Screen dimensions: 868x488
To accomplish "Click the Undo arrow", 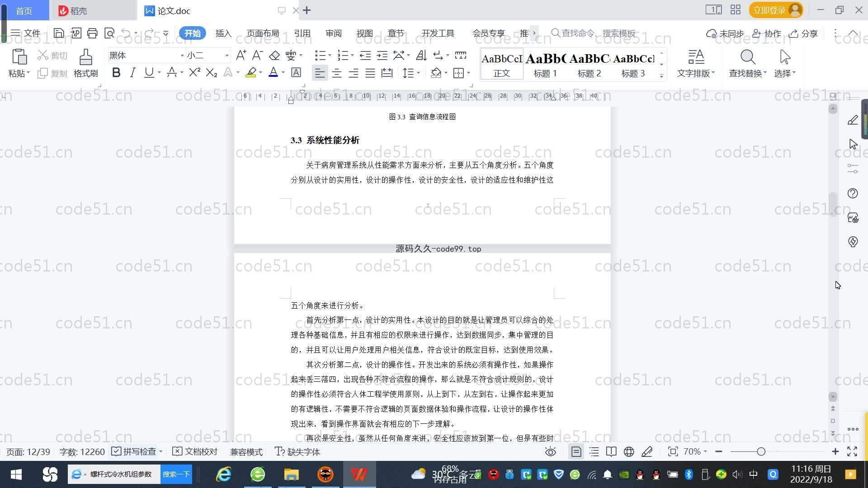I will 126,33.
